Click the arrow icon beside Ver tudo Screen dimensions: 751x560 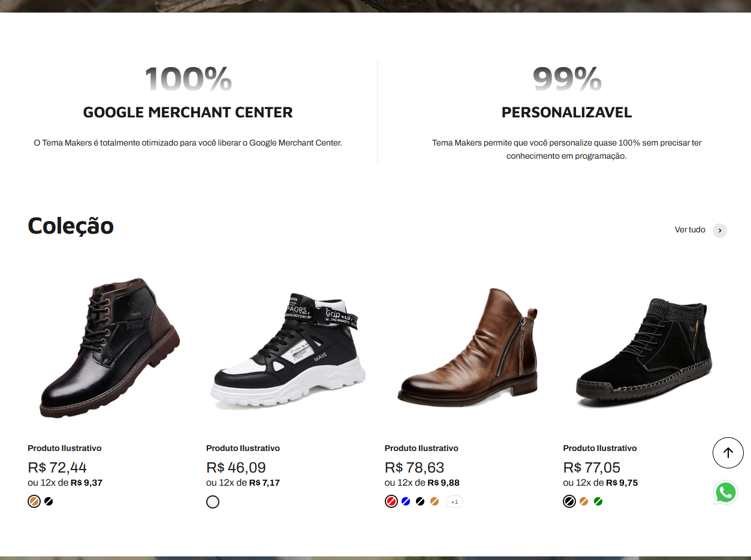point(719,231)
